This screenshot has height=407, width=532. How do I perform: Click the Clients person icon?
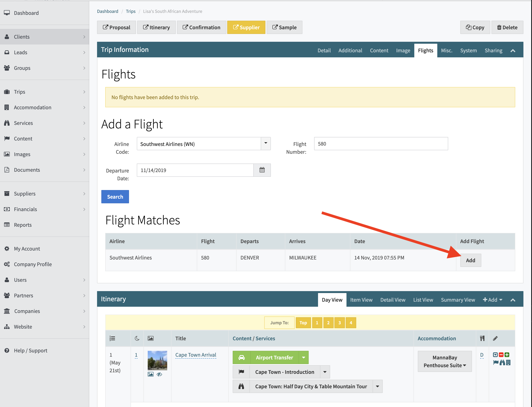[7, 36]
